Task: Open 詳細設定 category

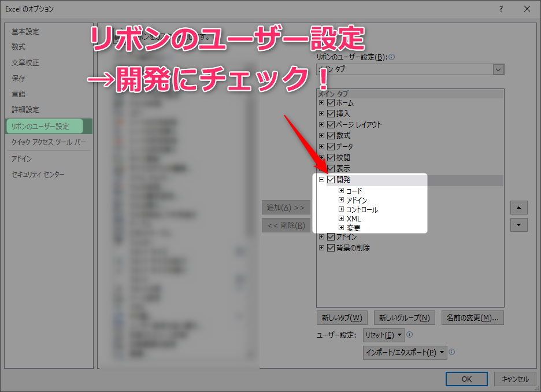Action: [x=25, y=109]
